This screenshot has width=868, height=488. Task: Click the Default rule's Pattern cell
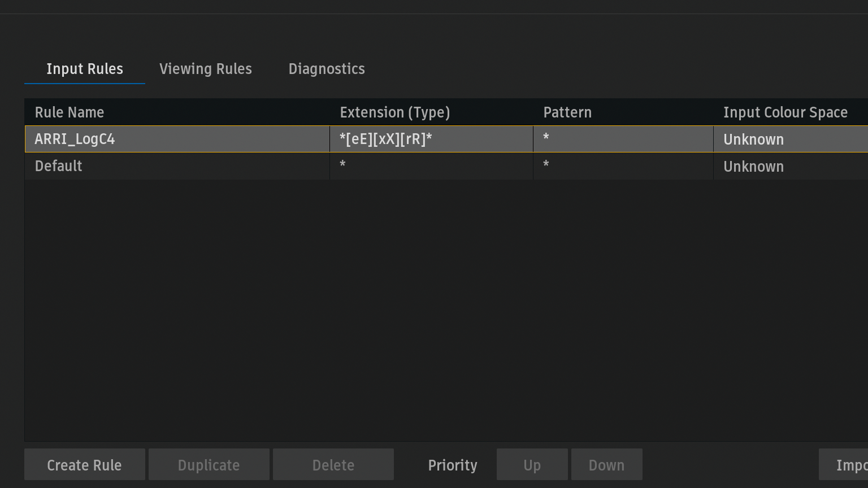point(623,166)
